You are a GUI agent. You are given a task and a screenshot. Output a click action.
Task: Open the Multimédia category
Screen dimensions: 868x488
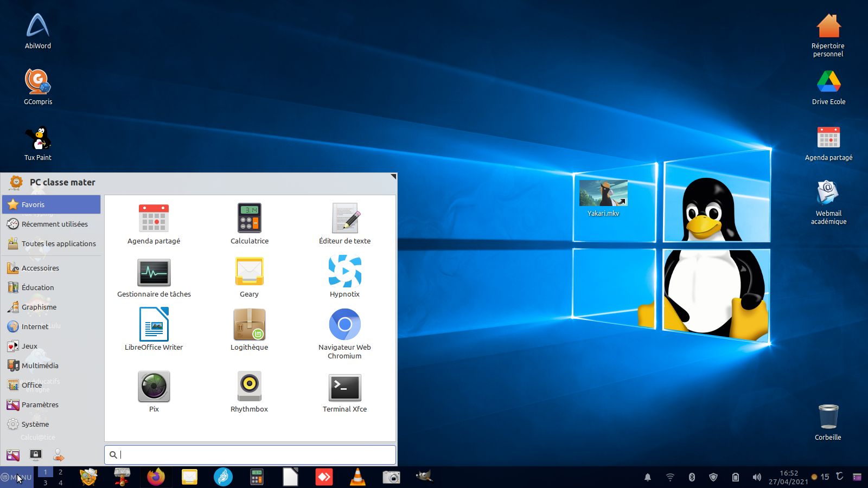coord(52,365)
